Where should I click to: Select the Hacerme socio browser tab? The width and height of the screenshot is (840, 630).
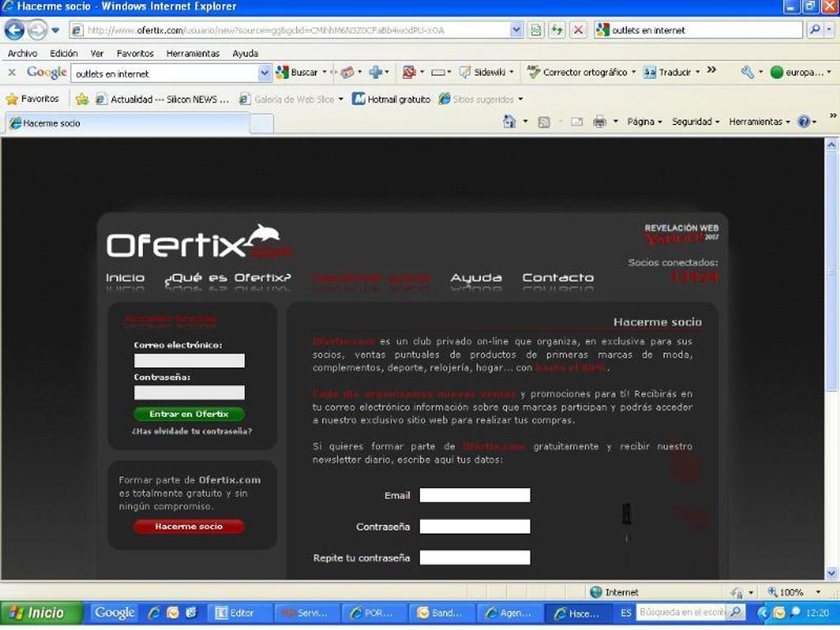(x=126, y=123)
